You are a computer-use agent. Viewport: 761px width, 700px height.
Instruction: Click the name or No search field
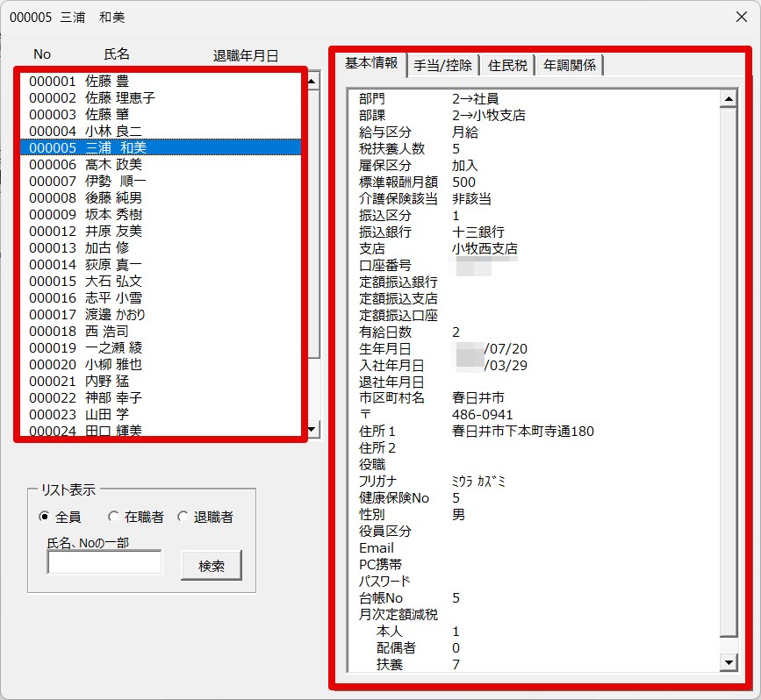[104, 562]
